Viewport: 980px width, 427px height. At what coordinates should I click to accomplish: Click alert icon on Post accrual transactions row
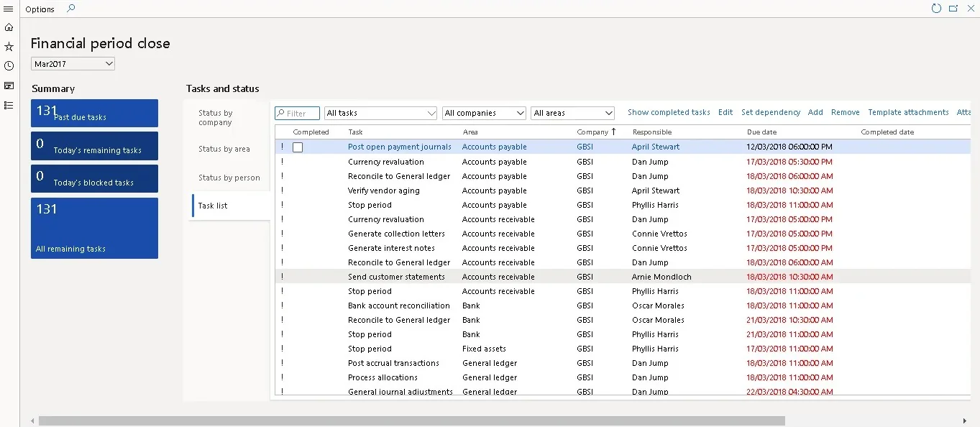[x=282, y=363]
